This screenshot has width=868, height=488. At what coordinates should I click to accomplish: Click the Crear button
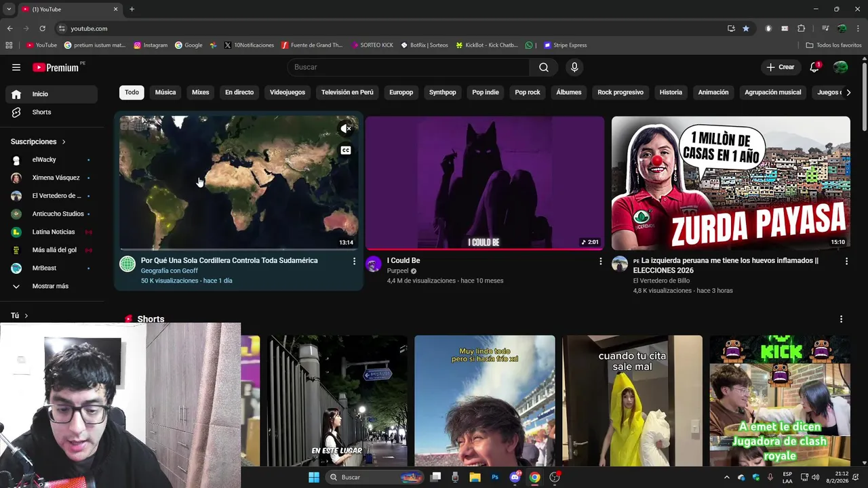click(x=781, y=67)
